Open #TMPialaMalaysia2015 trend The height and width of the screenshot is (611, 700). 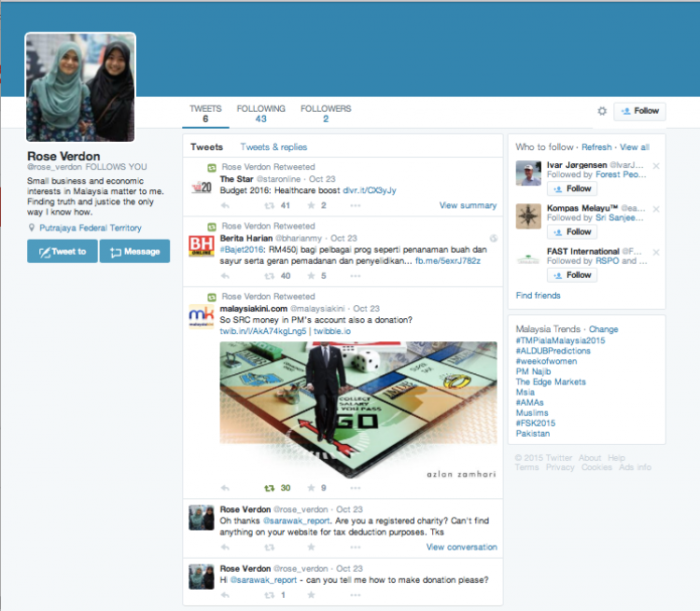click(560, 340)
